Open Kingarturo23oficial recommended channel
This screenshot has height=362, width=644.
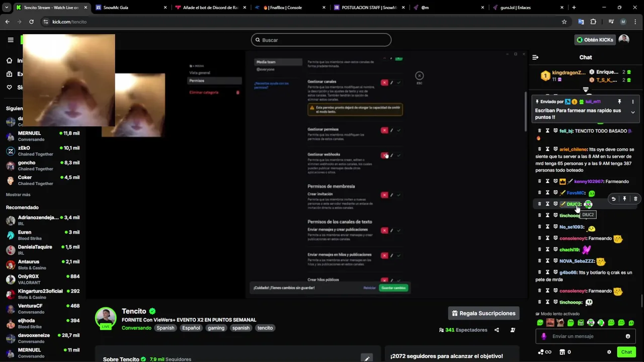[43, 294]
